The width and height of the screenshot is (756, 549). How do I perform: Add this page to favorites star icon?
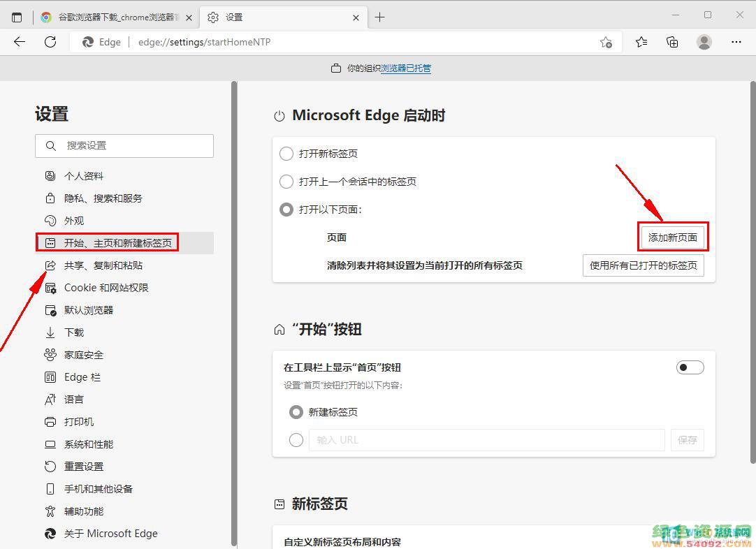click(x=606, y=43)
